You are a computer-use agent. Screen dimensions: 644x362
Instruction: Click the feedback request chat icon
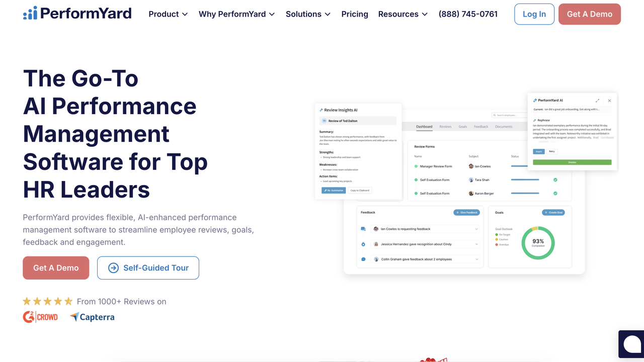[363, 229]
